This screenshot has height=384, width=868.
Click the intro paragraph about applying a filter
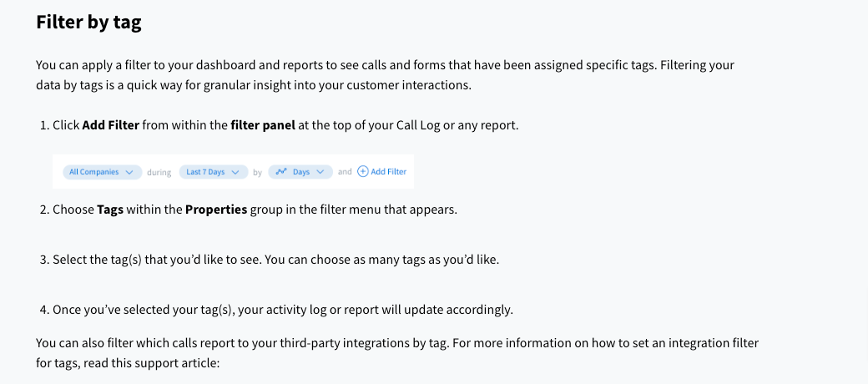click(x=386, y=75)
